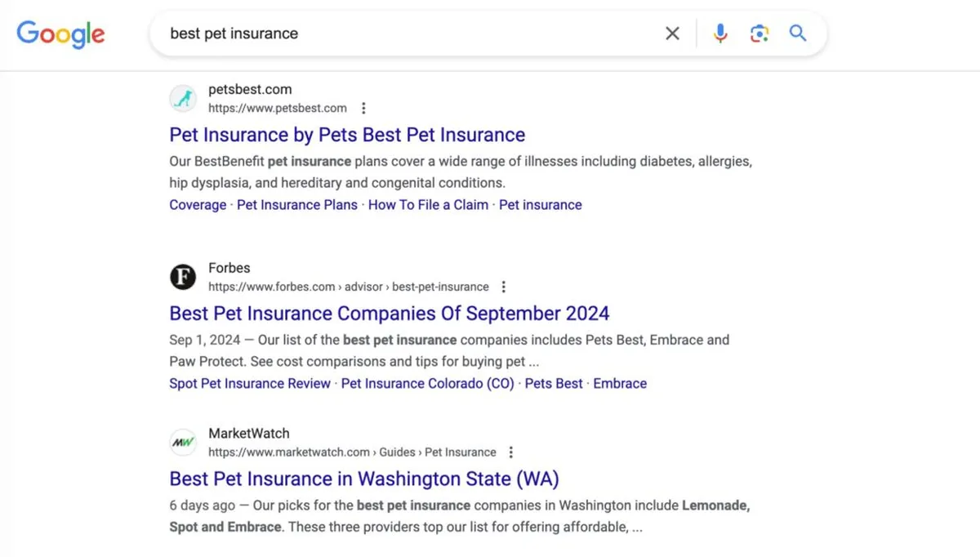Open 'Best Pet Insurance in Washington State (WA)'
The image size is (980, 557).
pyautogui.click(x=364, y=479)
